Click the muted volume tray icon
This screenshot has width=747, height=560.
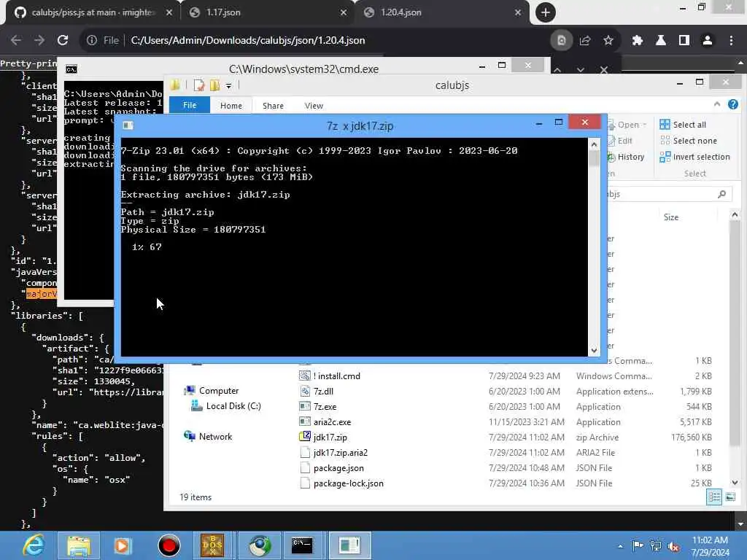point(673,546)
